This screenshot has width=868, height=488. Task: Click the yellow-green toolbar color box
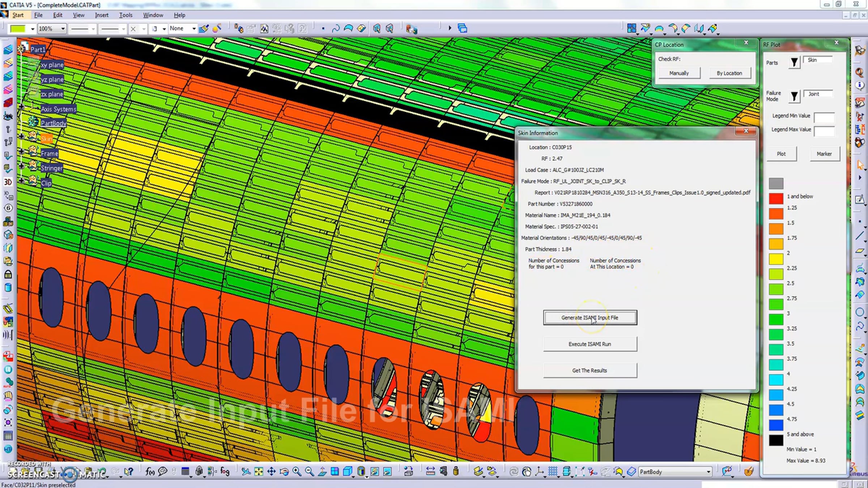[x=18, y=29]
